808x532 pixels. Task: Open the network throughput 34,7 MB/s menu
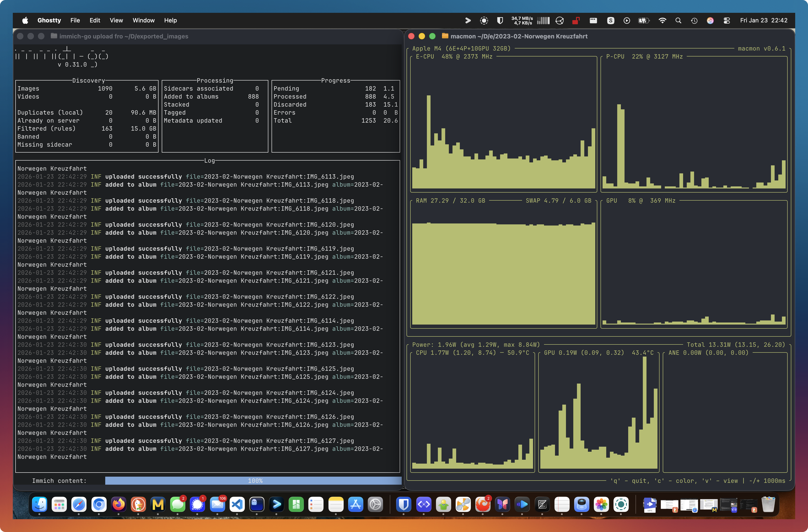522,20
